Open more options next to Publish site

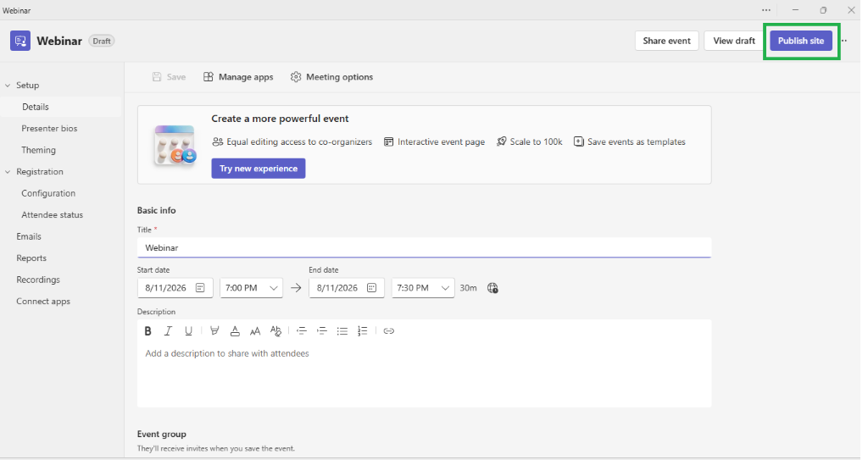844,41
